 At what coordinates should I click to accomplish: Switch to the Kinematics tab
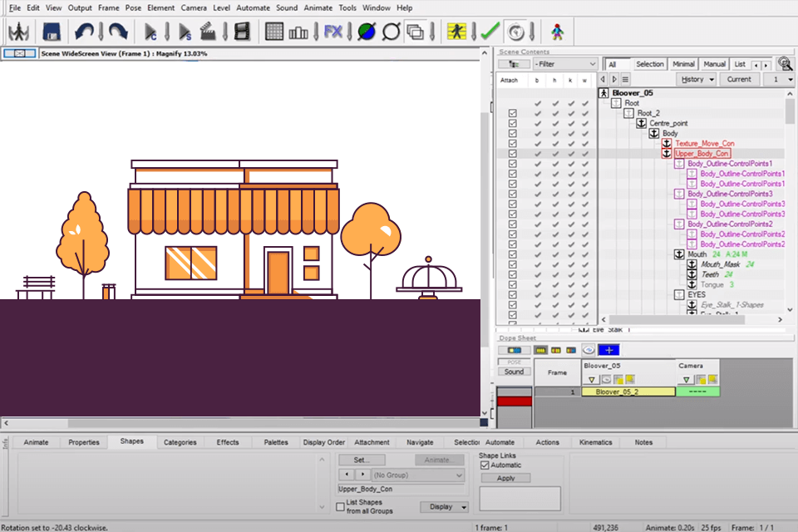[597, 442]
